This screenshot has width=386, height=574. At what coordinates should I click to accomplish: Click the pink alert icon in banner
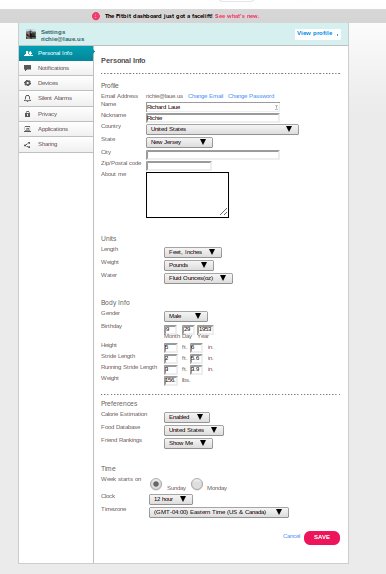(x=96, y=16)
